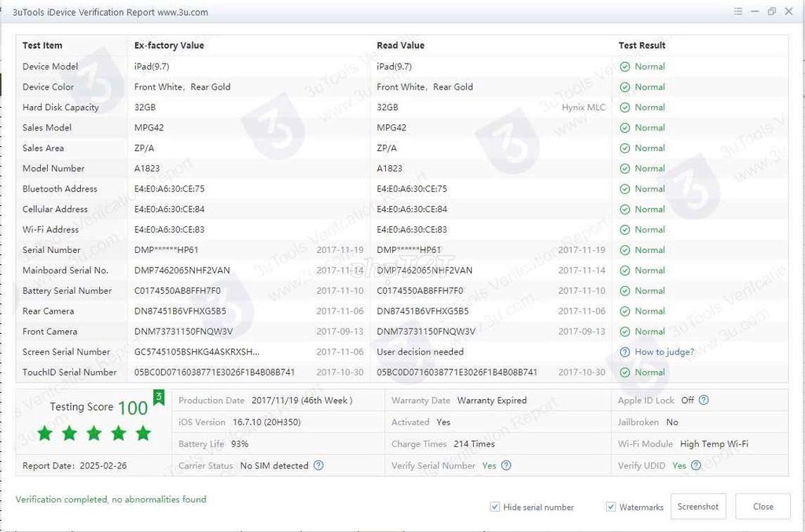Click the read value Cellular address E4:E0:A6:30:CE:84
Viewport: 805px width, 532px height.
coord(412,209)
